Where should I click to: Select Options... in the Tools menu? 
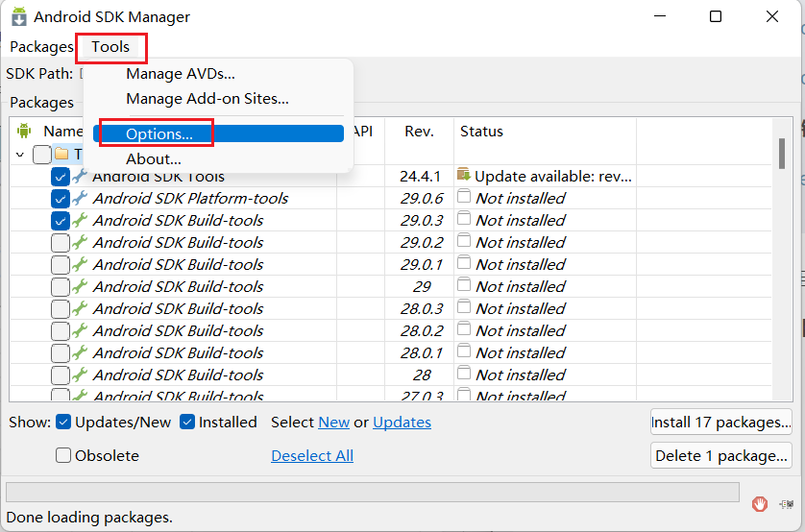pos(218,133)
